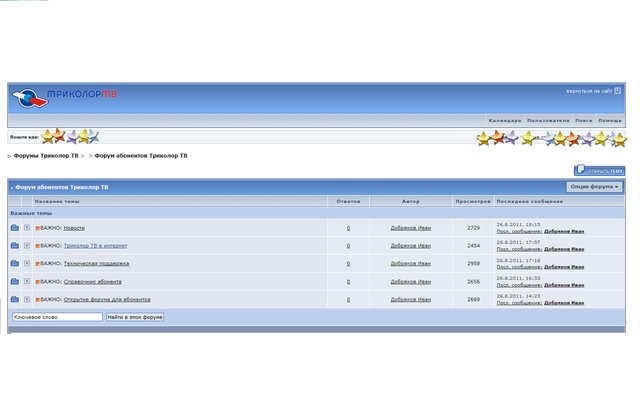Open the Справочник абонента row author profile
Viewport: 640px width, 400px height.
click(411, 282)
